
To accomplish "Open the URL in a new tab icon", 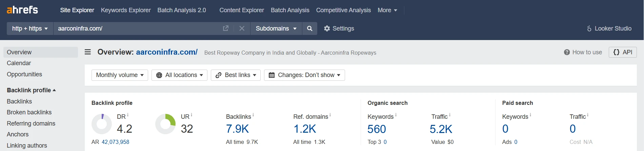I will 226,29.
